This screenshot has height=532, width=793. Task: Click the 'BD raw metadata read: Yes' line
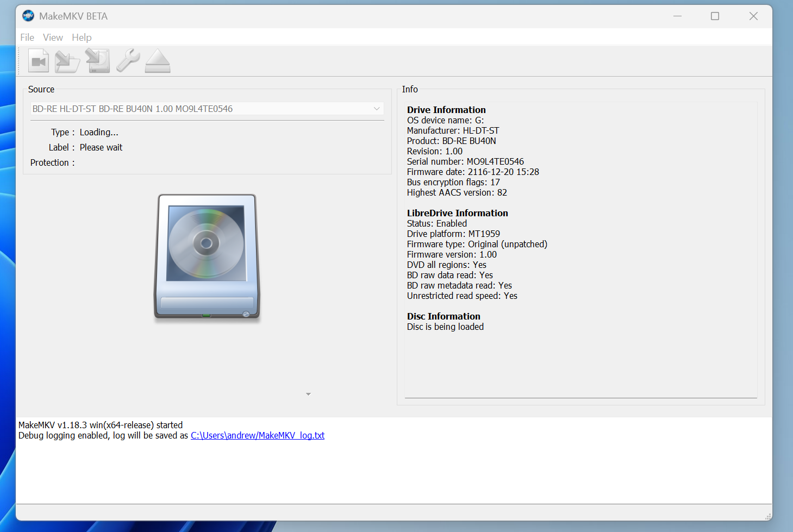(459, 285)
